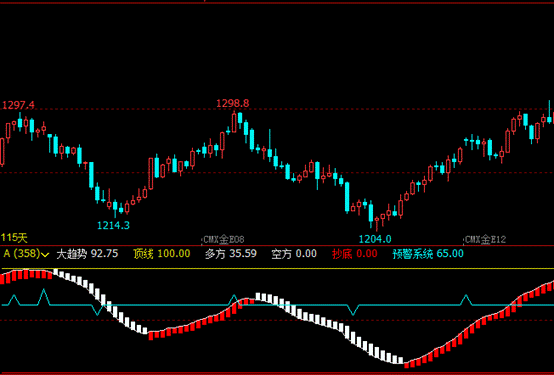This screenshot has height=375, width=554.
Task: Click the 大趋势 92.75 indicator label
Action: (87, 253)
